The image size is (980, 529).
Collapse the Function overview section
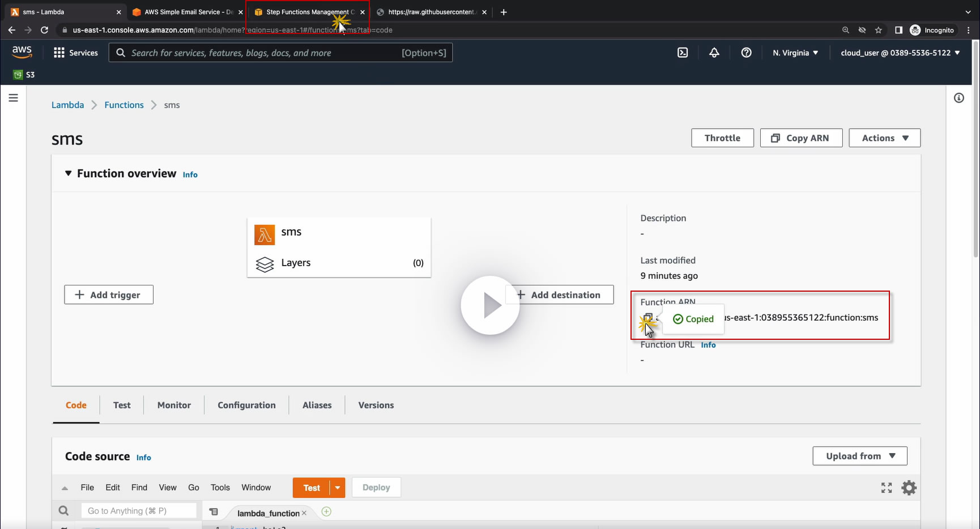pyautogui.click(x=68, y=173)
